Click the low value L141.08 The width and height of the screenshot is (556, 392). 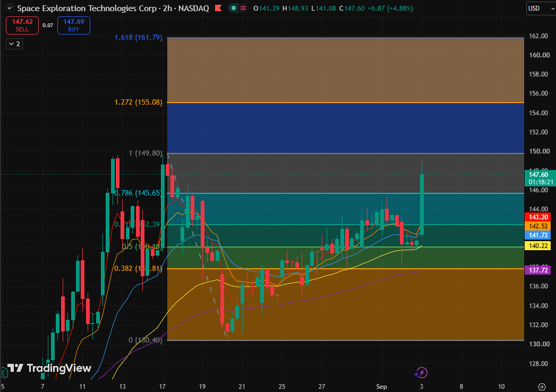point(323,8)
